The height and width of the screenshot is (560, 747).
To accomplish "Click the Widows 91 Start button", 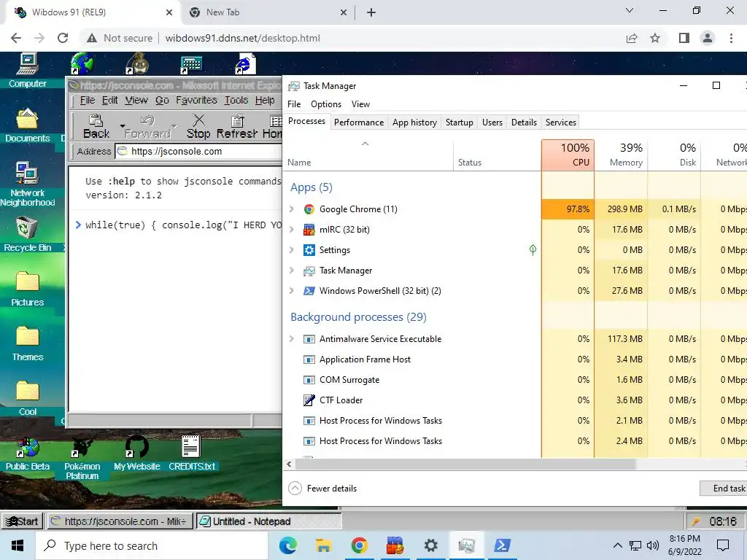I will (x=23, y=521).
